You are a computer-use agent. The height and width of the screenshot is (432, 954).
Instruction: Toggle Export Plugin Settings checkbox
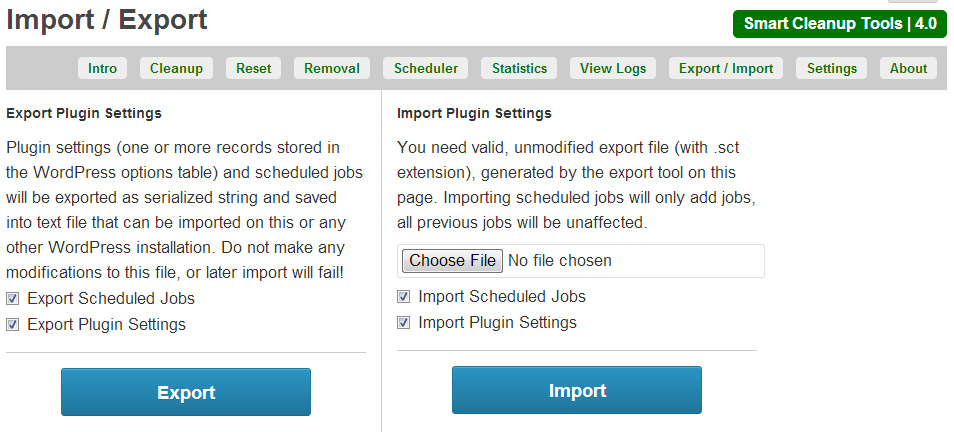click(13, 324)
